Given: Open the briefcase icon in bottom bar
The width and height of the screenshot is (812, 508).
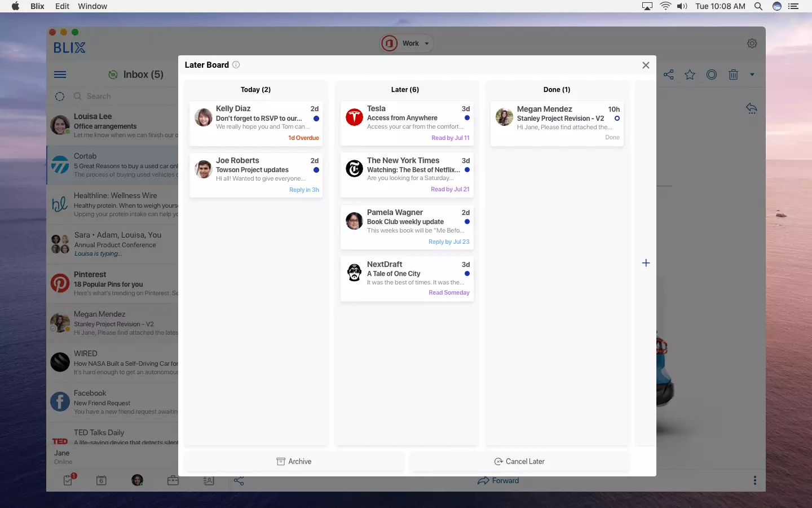Looking at the screenshot, I should [x=173, y=480].
